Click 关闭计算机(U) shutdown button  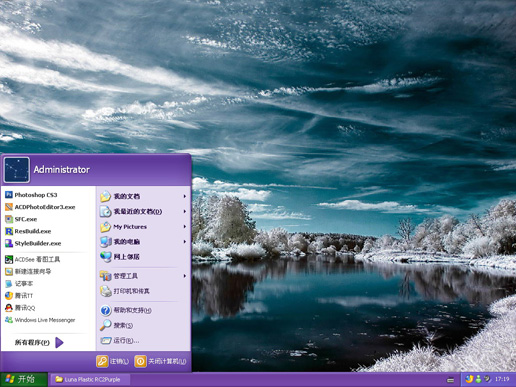(161, 361)
